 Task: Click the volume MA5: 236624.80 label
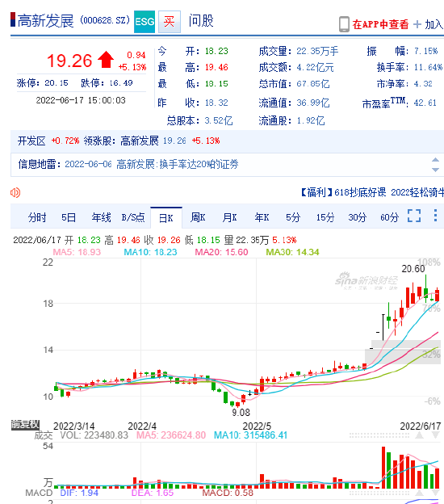(x=171, y=435)
